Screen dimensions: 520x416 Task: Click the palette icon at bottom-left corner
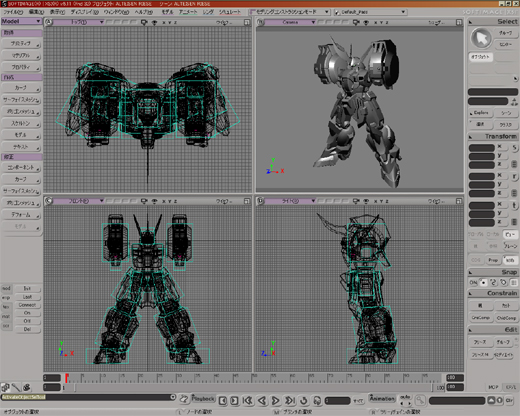point(27,387)
